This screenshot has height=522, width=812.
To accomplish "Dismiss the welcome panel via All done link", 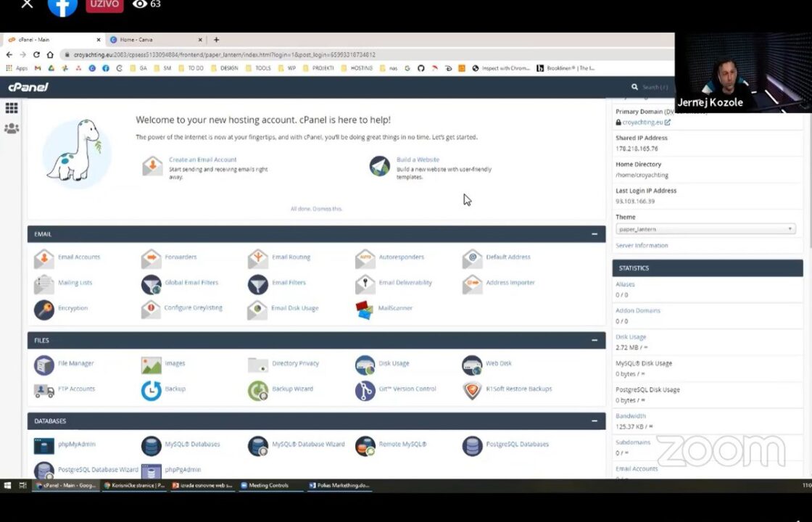I will [x=316, y=209].
